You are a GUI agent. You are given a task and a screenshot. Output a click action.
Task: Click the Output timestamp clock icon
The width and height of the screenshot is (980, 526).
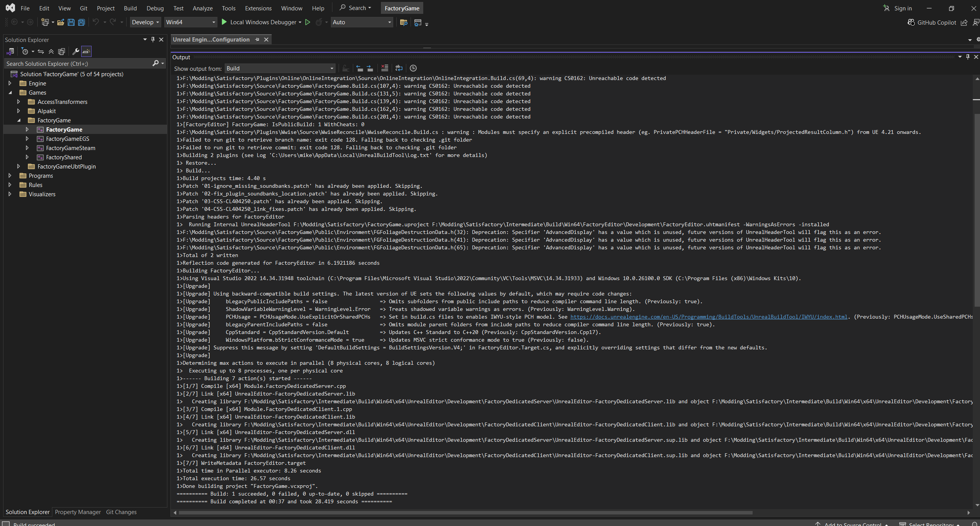413,68
